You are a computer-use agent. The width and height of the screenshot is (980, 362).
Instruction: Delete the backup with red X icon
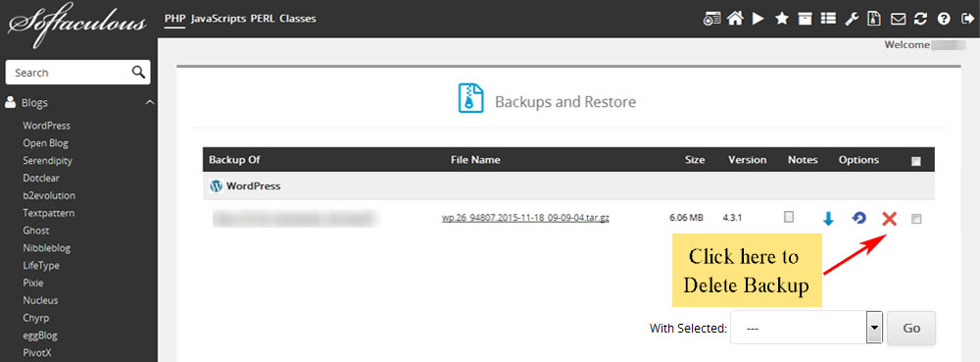coord(890,218)
